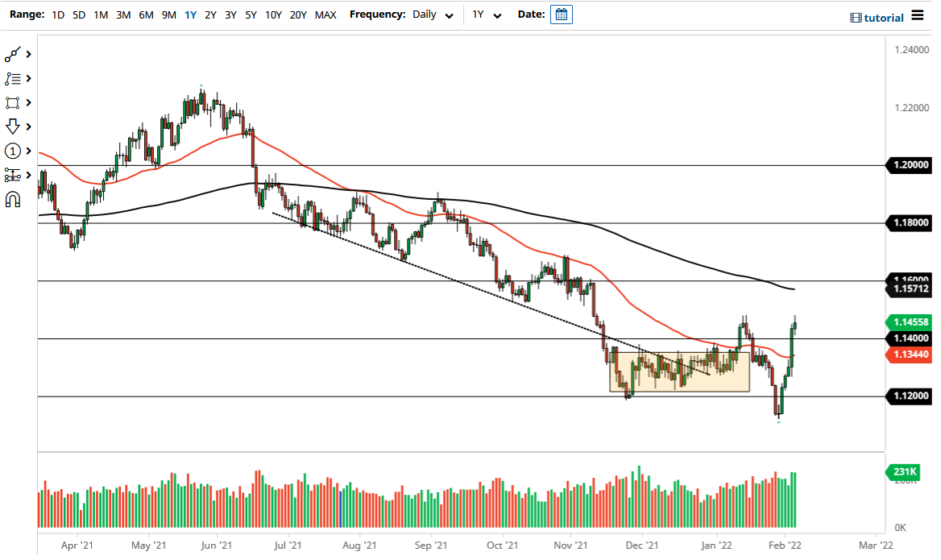Select the rectangle drawing tool
Viewport: 941px width, 560px height.
coord(14,102)
